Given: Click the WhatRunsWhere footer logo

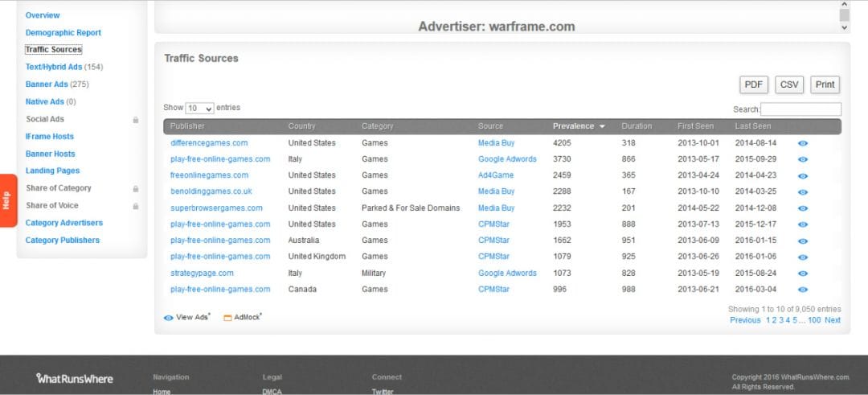Looking at the screenshot, I should 75,379.
